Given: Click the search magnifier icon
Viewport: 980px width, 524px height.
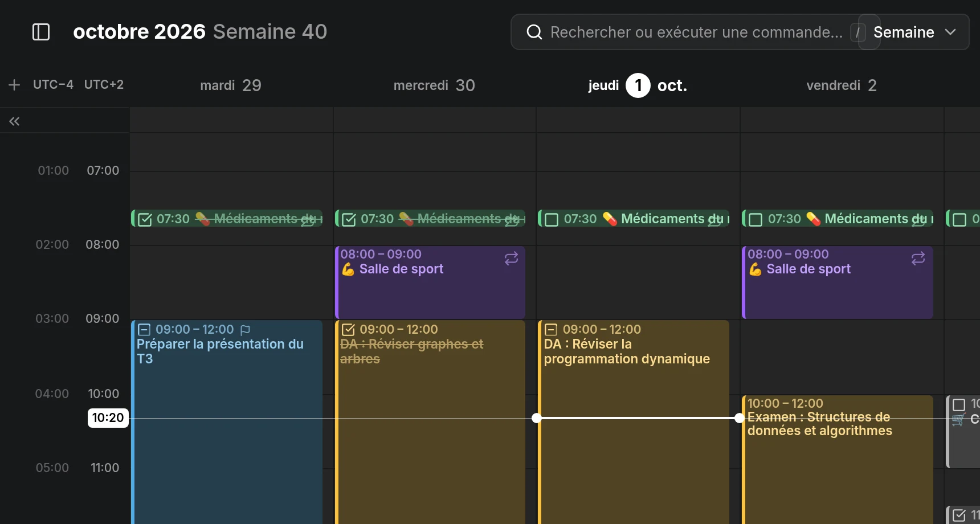Looking at the screenshot, I should (534, 32).
